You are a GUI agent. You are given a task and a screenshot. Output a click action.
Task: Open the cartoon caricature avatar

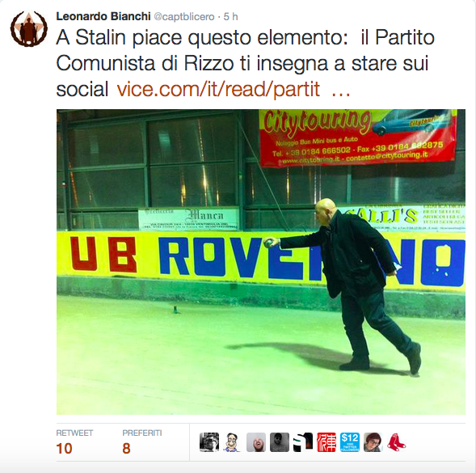[232, 442]
